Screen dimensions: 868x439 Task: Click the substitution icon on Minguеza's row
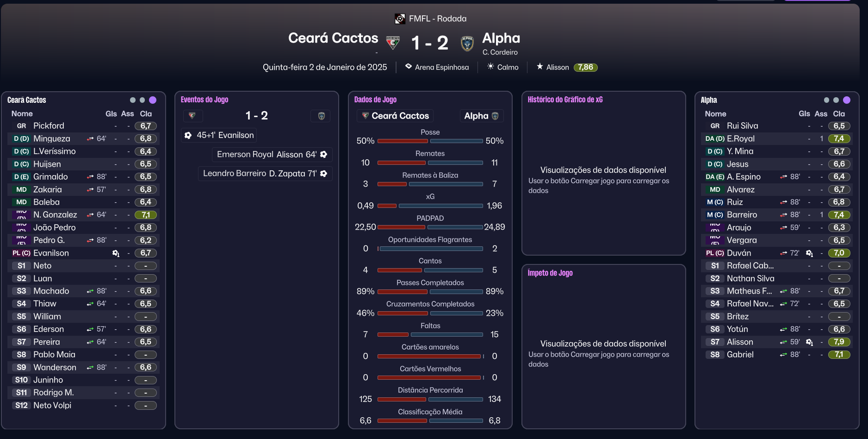[x=90, y=139]
